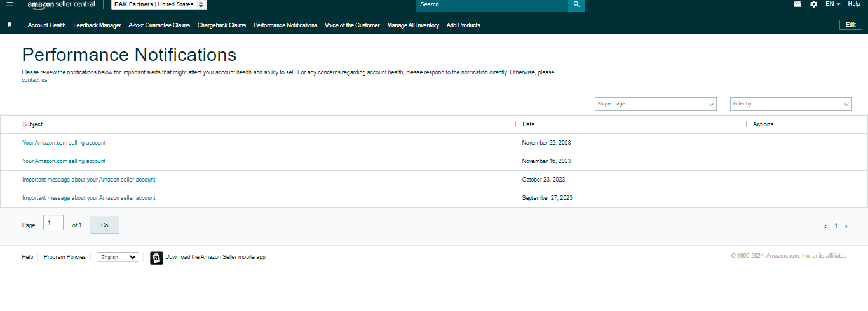Image resolution: width=868 pixels, height=311 pixels.
Task: Open the settings gear icon
Action: (x=814, y=4)
